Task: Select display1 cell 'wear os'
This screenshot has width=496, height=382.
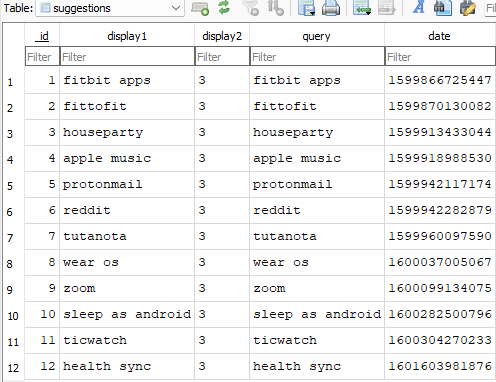Action: click(x=127, y=262)
